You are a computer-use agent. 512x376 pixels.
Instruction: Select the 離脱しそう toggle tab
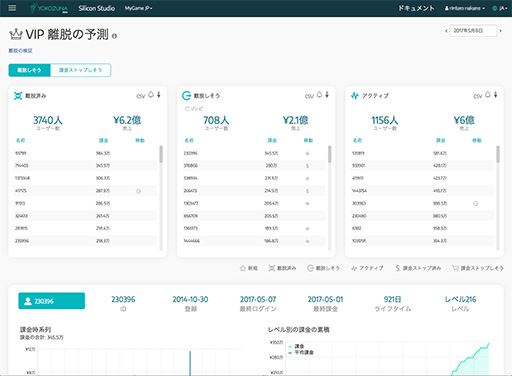29,70
